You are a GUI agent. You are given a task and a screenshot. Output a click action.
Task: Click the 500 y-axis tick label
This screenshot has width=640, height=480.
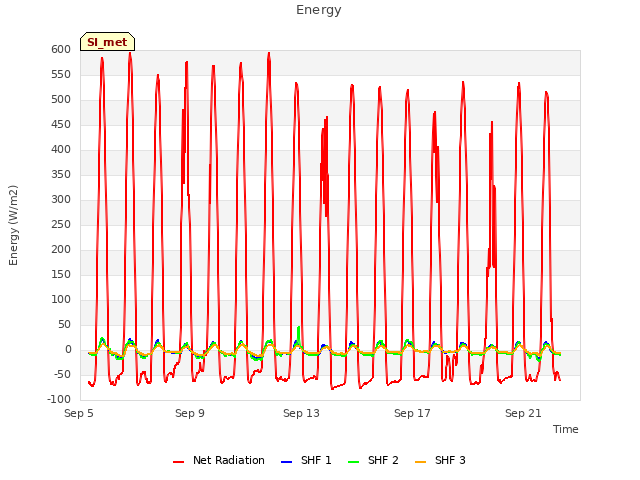coord(61,100)
